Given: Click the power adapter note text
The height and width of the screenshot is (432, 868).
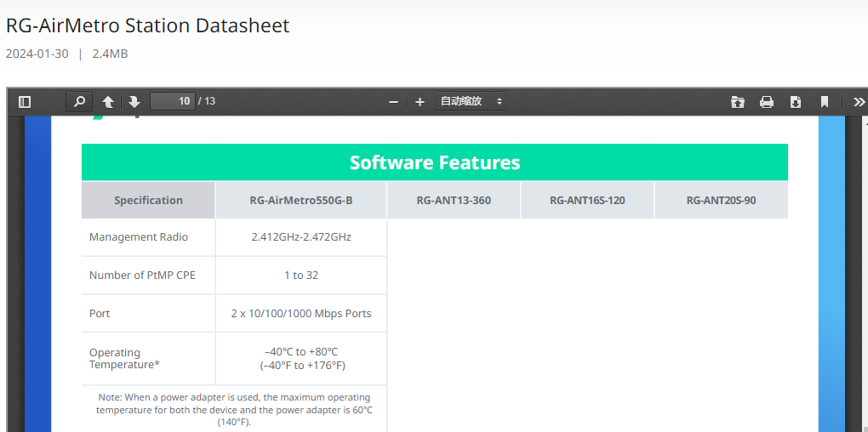Looking at the screenshot, I should pyautogui.click(x=234, y=409).
